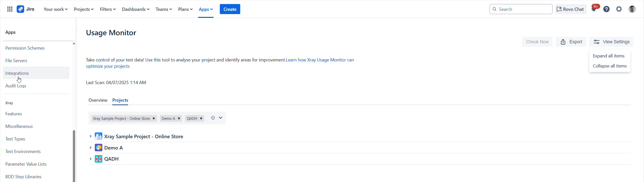Expand the Demo A project row
Screen dimensions: 644x182
[x=90, y=148]
